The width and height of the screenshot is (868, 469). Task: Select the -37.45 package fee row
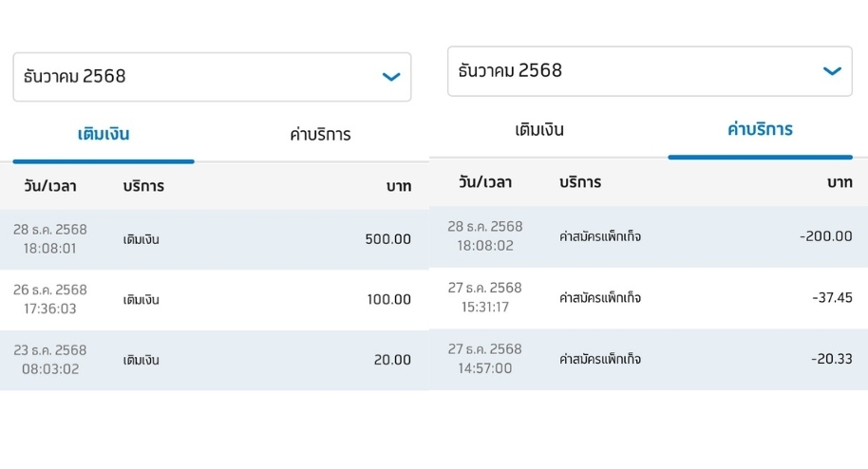650,297
